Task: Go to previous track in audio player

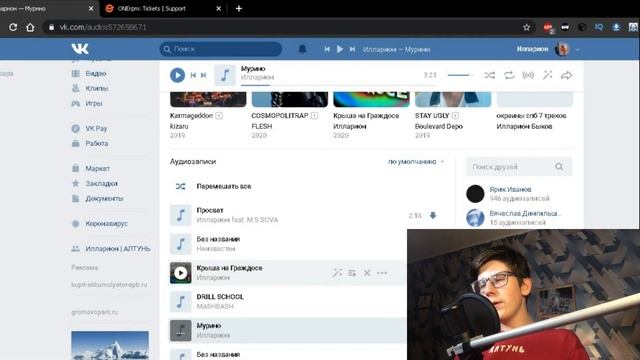Action: point(193,75)
